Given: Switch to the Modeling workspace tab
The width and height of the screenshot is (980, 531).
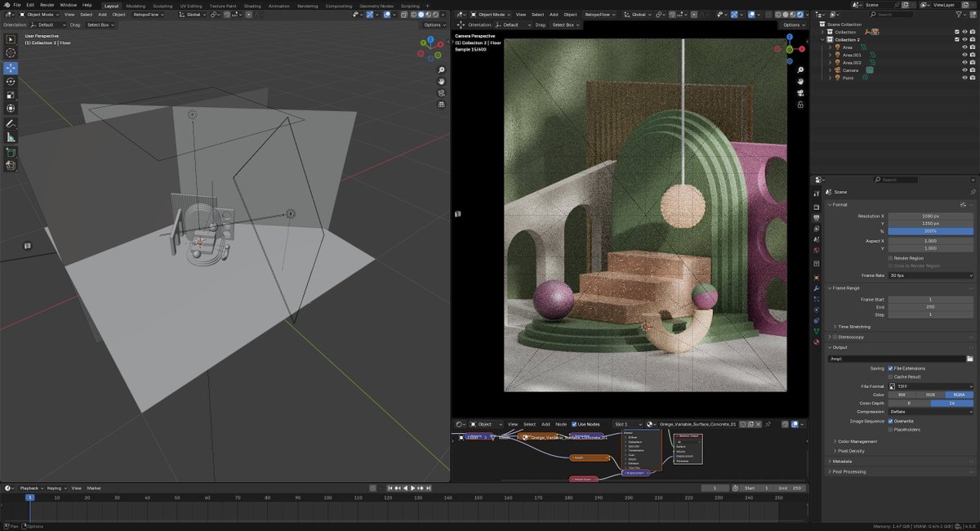Looking at the screenshot, I should coord(136,5).
